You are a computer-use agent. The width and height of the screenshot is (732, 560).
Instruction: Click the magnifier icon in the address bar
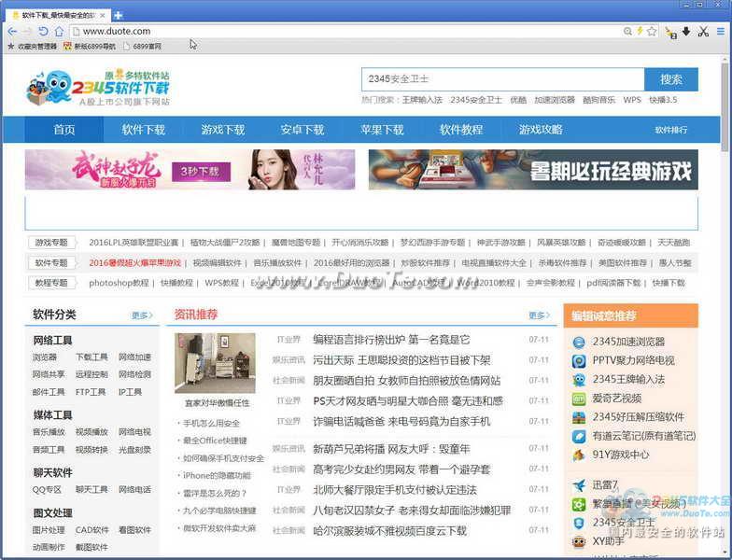pos(627,32)
